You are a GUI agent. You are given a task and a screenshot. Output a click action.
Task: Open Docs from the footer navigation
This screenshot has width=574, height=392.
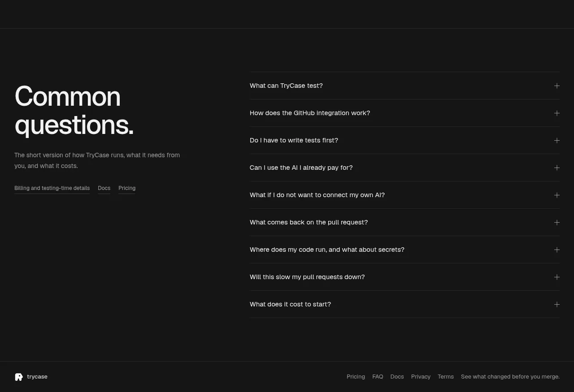397,377
